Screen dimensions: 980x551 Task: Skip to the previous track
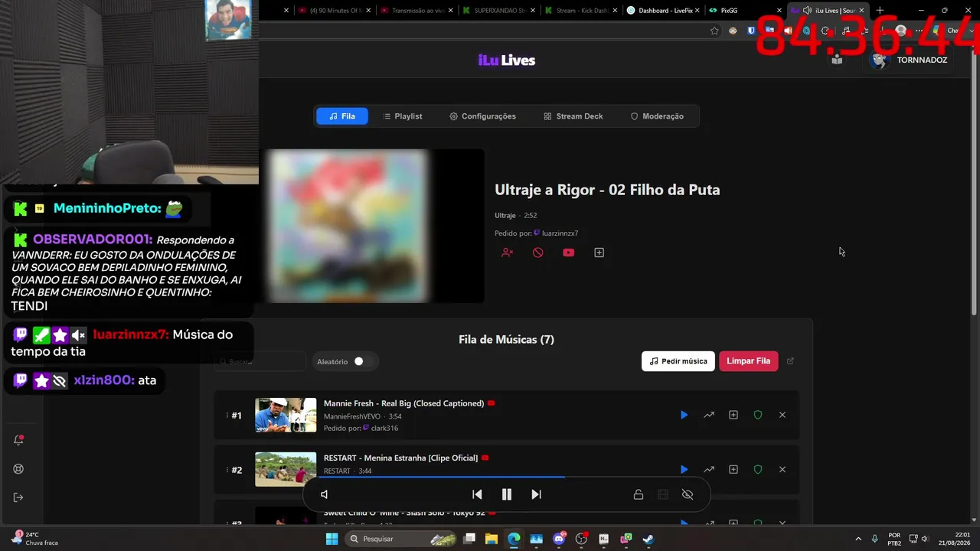coord(477,494)
